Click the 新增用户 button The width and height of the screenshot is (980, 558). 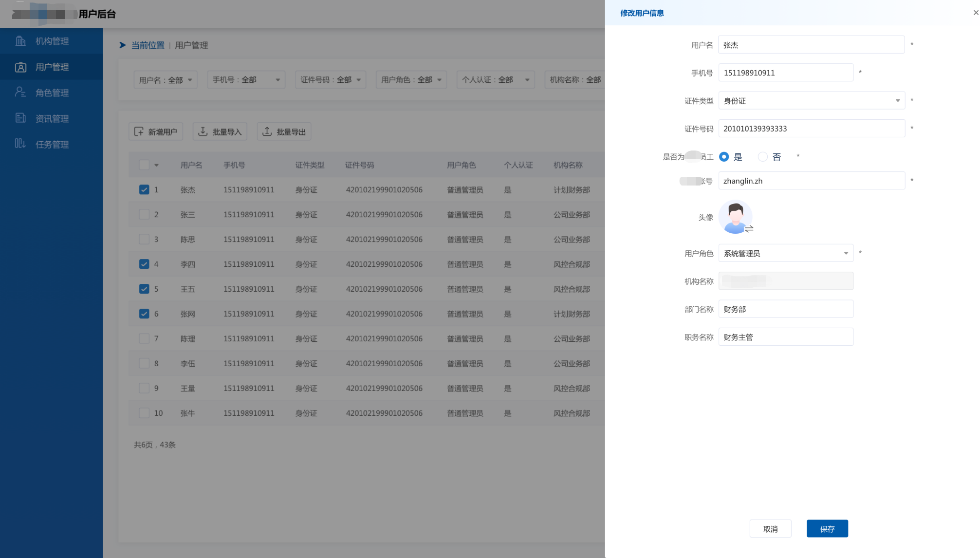point(156,131)
